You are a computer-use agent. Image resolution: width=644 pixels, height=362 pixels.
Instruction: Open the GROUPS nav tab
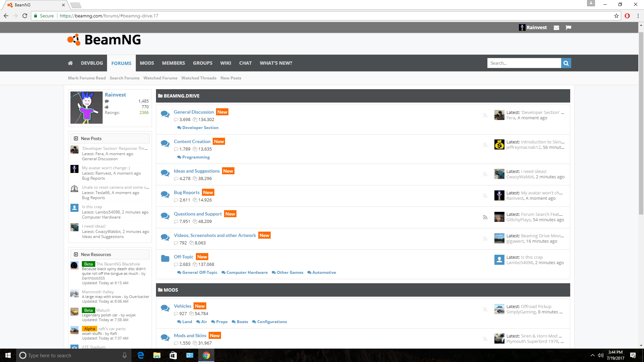[x=203, y=63]
